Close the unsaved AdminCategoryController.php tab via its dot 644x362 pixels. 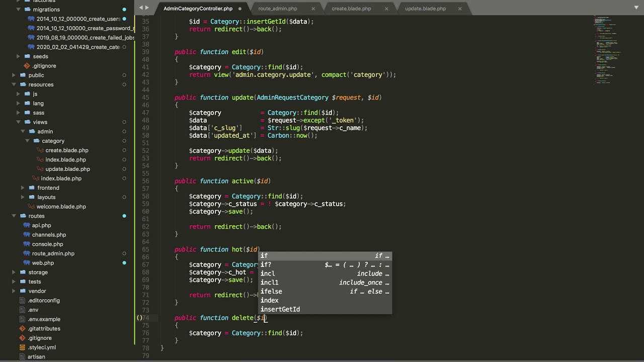pyautogui.click(x=239, y=9)
